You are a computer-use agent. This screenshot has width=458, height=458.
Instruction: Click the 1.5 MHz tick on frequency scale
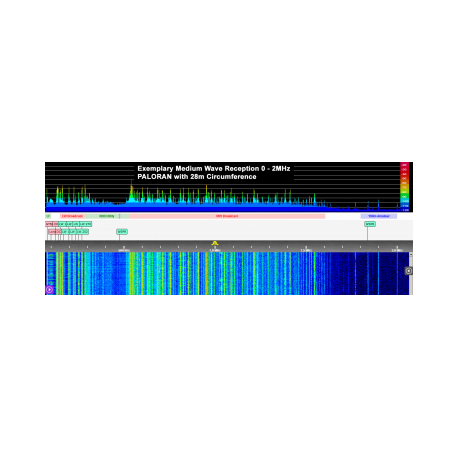tap(306, 248)
